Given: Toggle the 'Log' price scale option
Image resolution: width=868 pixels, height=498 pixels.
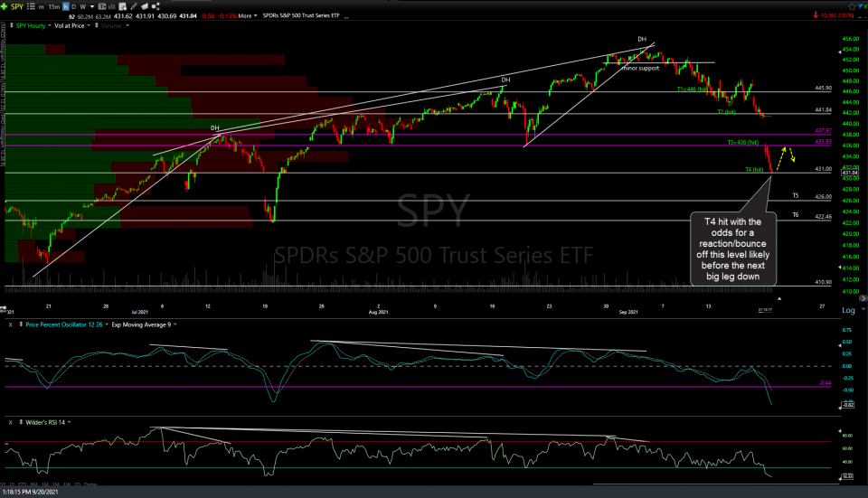Looking at the screenshot, I should (848, 310).
